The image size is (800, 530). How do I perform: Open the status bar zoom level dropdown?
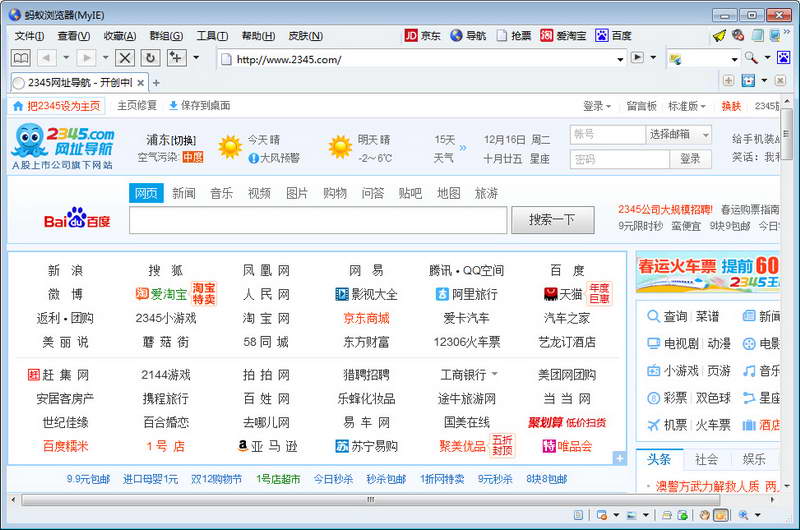758,515
